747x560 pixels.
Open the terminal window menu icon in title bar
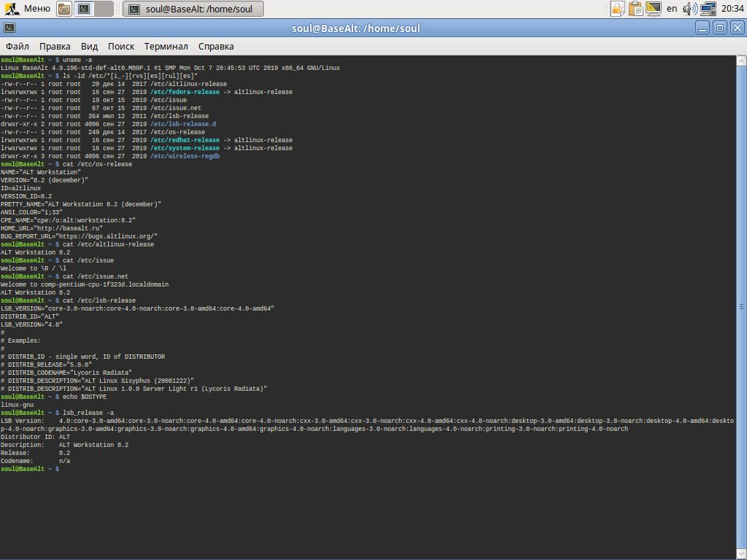(9, 28)
